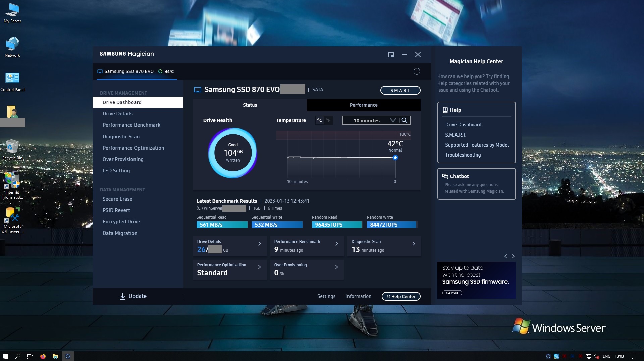Open Settings in the bottom bar
Image resolution: width=644 pixels, height=361 pixels.
[x=326, y=296]
